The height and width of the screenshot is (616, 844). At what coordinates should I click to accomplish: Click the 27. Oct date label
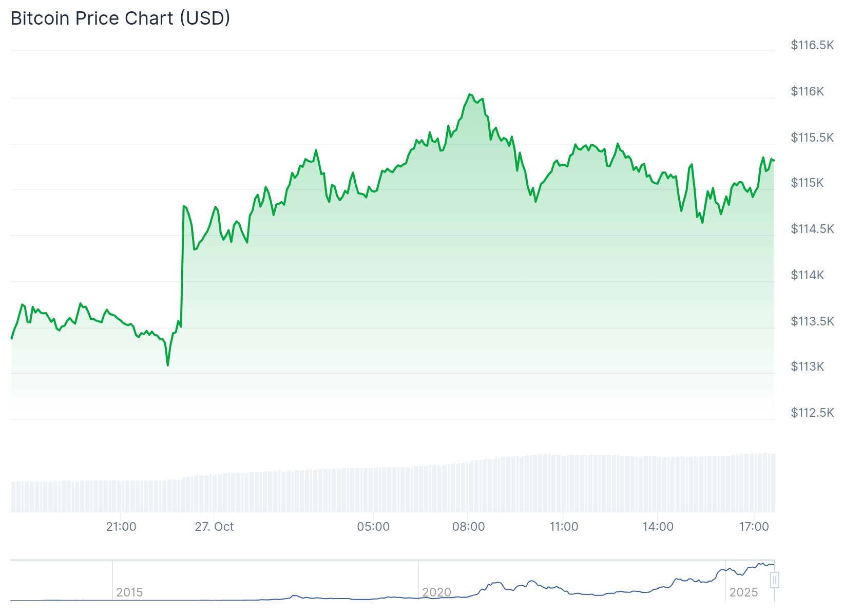(x=214, y=527)
